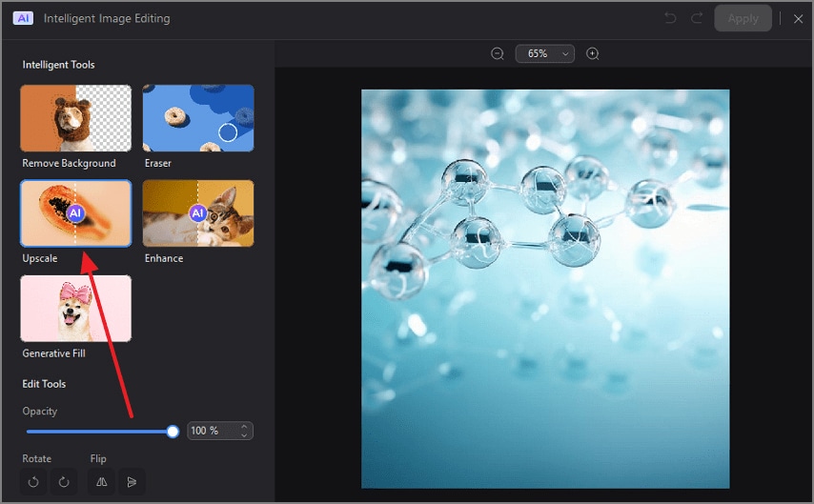Increase opacity with stepper up arrow

[x=244, y=427]
